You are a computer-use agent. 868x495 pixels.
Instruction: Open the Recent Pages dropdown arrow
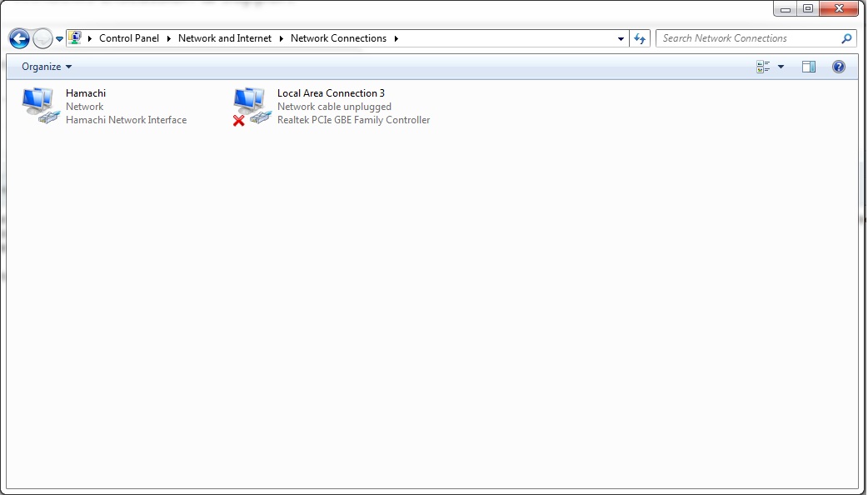pos(58,38)
